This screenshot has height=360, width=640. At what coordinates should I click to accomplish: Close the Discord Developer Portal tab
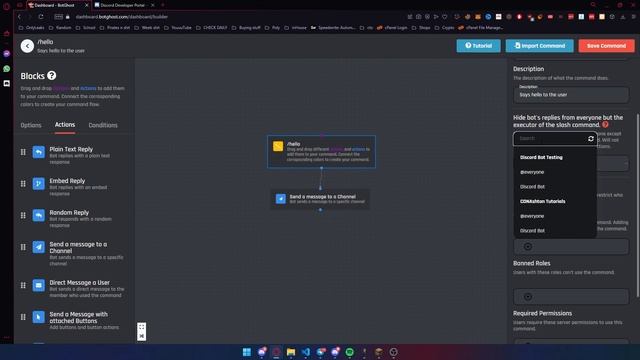153,5
